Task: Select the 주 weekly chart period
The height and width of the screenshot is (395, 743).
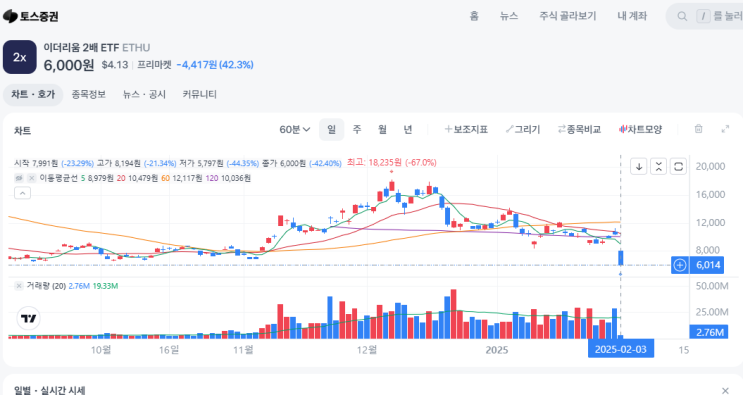Action: [357, 129]
